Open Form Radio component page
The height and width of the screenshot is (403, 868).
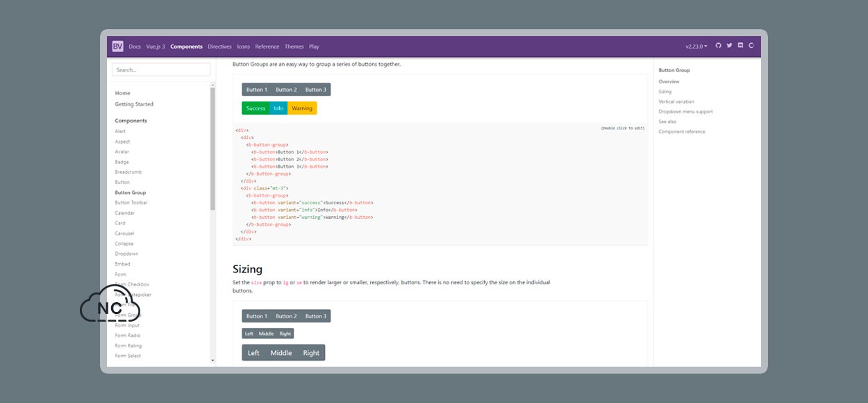coord(127,336)
